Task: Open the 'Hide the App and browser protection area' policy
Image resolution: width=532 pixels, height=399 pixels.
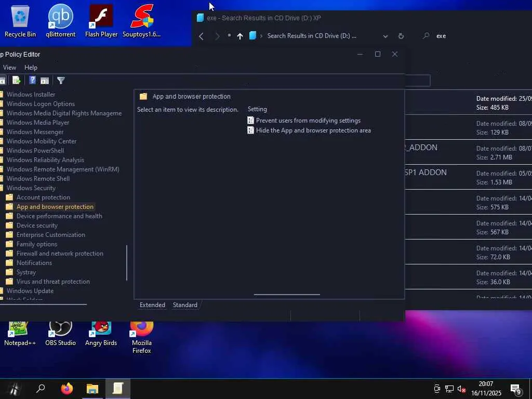Action: click(309, 130)
